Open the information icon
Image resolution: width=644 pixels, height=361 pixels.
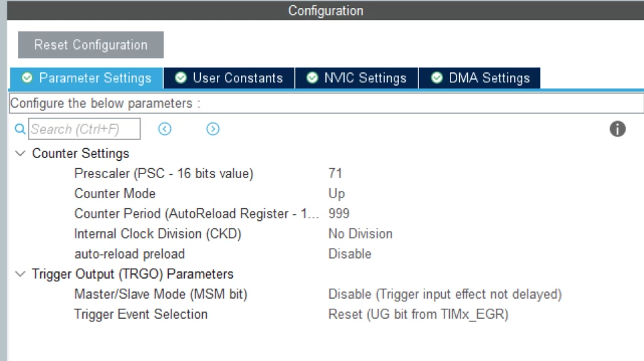617,129
